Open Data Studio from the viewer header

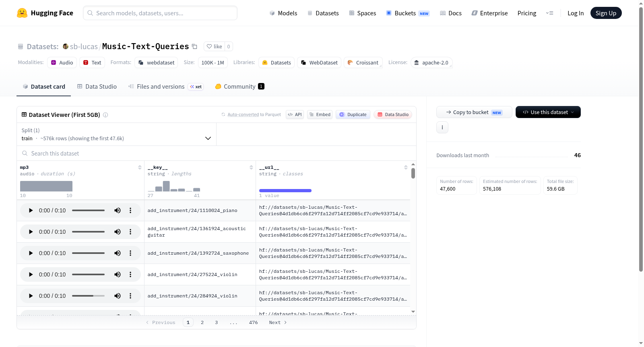pos(393,114)
